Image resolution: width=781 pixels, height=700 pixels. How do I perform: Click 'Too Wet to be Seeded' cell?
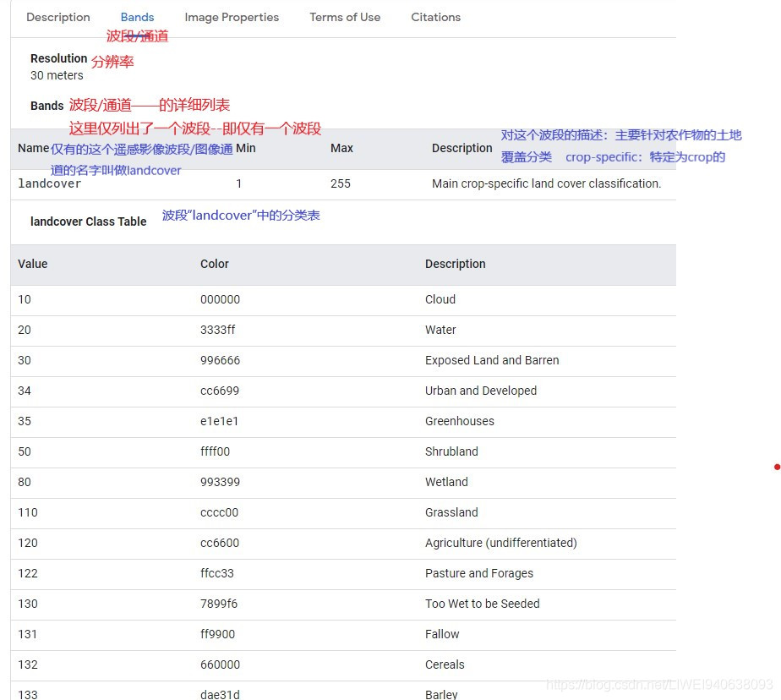pyautogui.click(x=482, y=604)
